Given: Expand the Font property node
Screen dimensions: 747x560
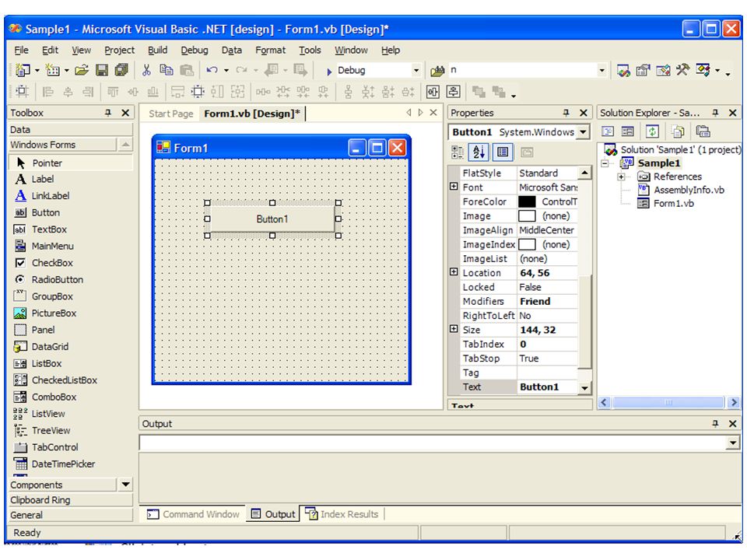Looking at the screenshot, I should (454, 187).
